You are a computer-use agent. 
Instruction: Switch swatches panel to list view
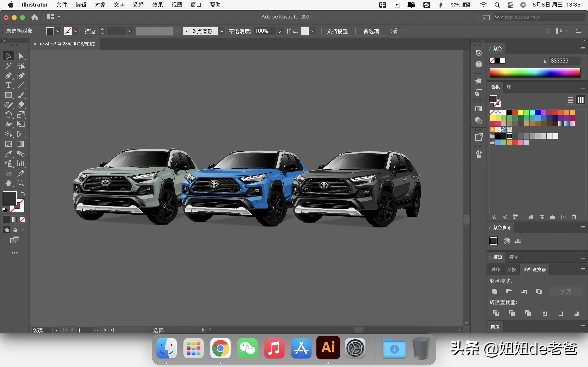pos(570,100)
